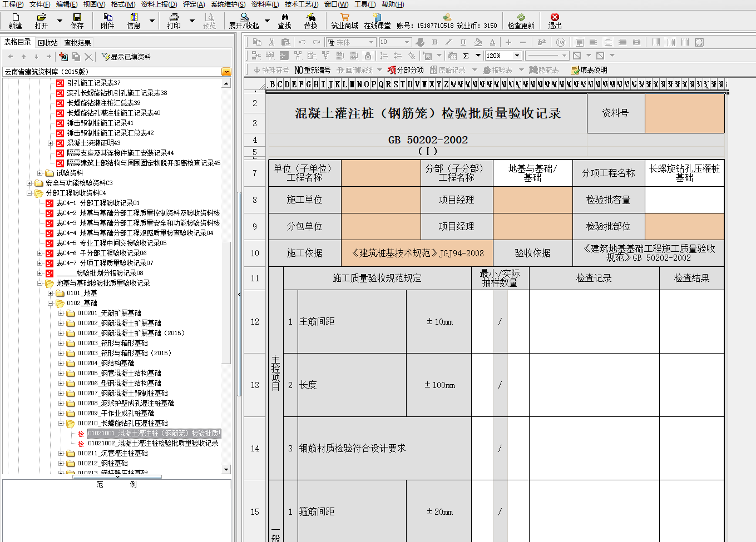The image size is (756, 542).
Task: Toggle Underline formatting
Action: click(x=463, y=42)
